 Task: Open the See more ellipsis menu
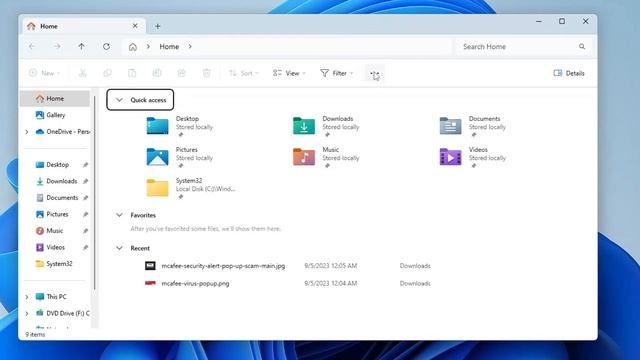(374, 73)
